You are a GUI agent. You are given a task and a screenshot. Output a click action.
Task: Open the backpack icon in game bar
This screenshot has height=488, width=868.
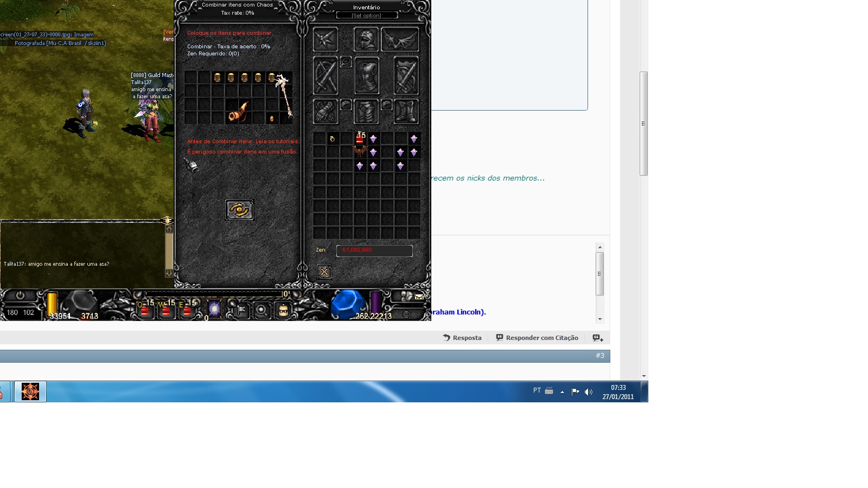point(283,310)
